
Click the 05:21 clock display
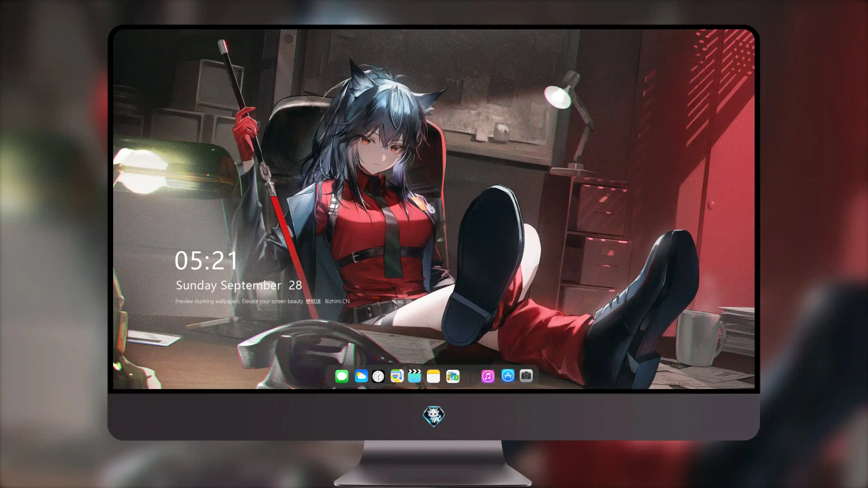coord(206,261)
